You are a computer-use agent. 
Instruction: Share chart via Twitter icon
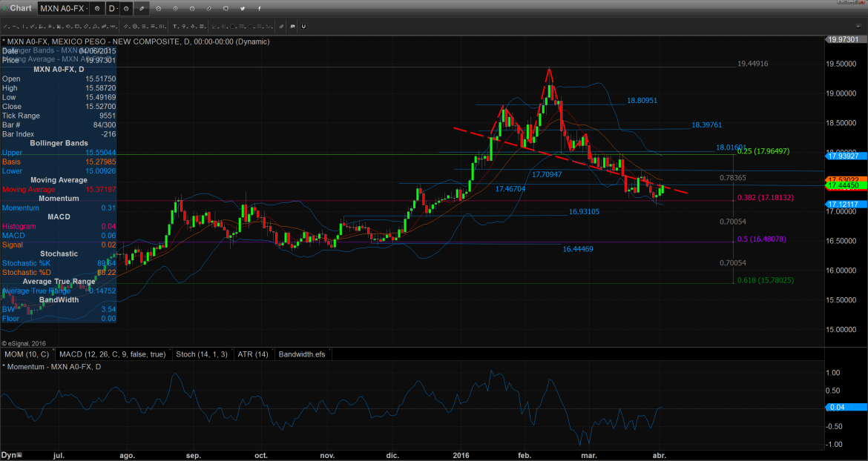243,8
